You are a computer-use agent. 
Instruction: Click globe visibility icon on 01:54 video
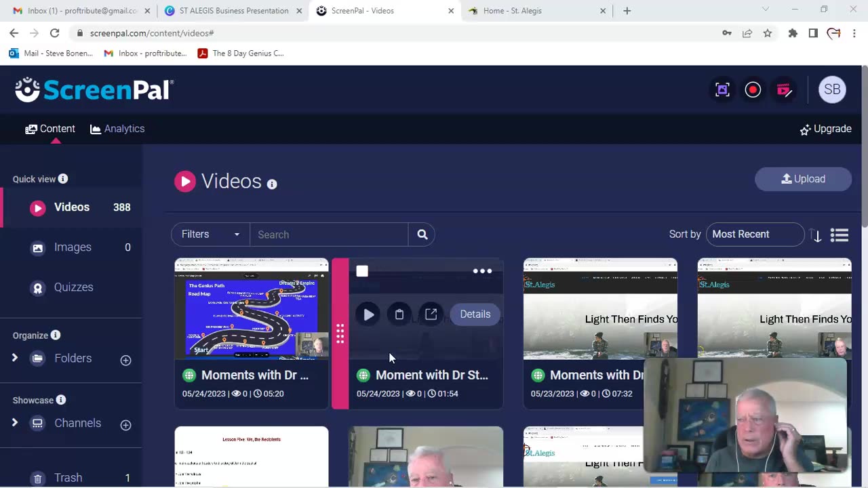[x=363, y=375]
